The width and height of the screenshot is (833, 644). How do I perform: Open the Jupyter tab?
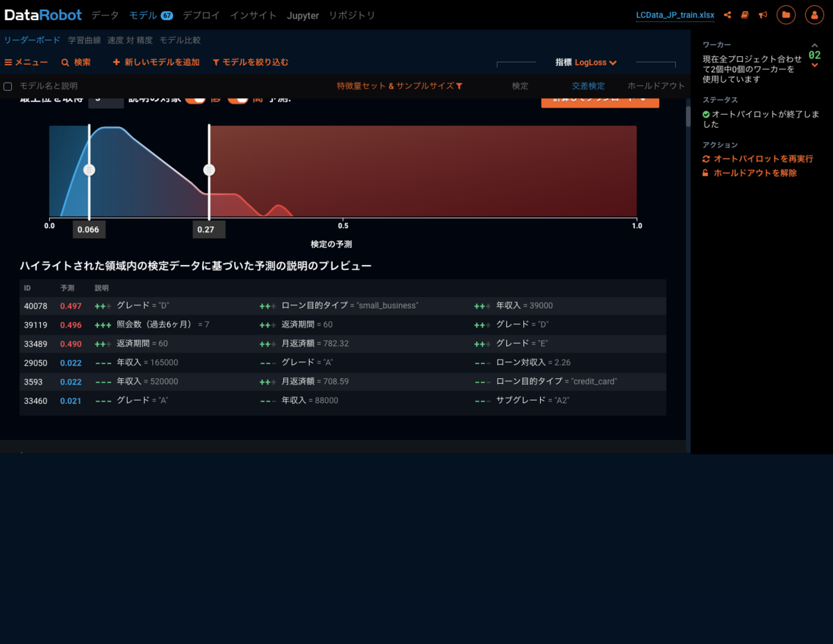303,15
